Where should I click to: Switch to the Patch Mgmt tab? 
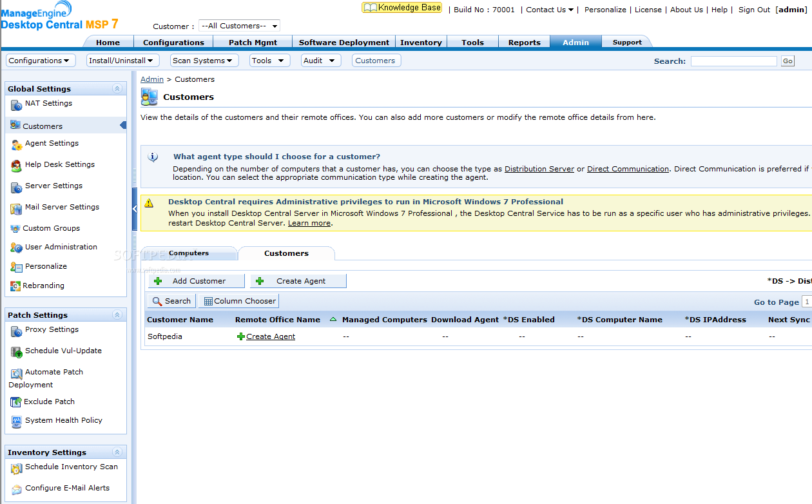(x=253, y=42)
